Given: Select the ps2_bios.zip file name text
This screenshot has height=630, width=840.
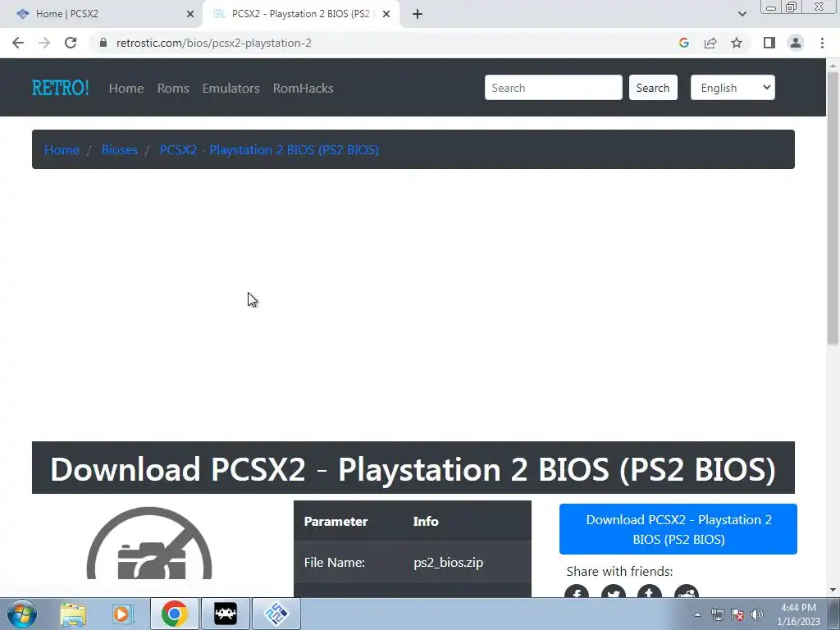Looking at the screenshot, I should [x=449, y=562].
